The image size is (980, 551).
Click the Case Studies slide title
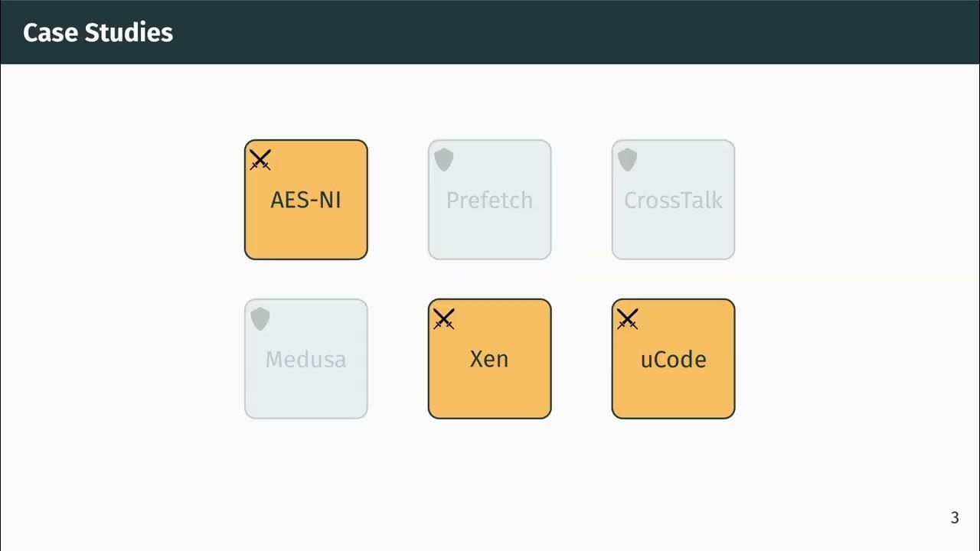point(98,33)
